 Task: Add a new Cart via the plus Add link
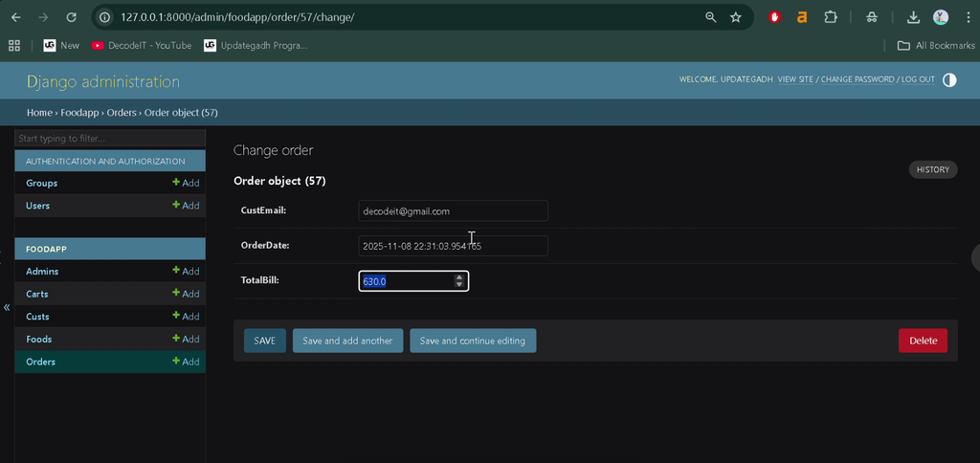click(x=187, y=294)
